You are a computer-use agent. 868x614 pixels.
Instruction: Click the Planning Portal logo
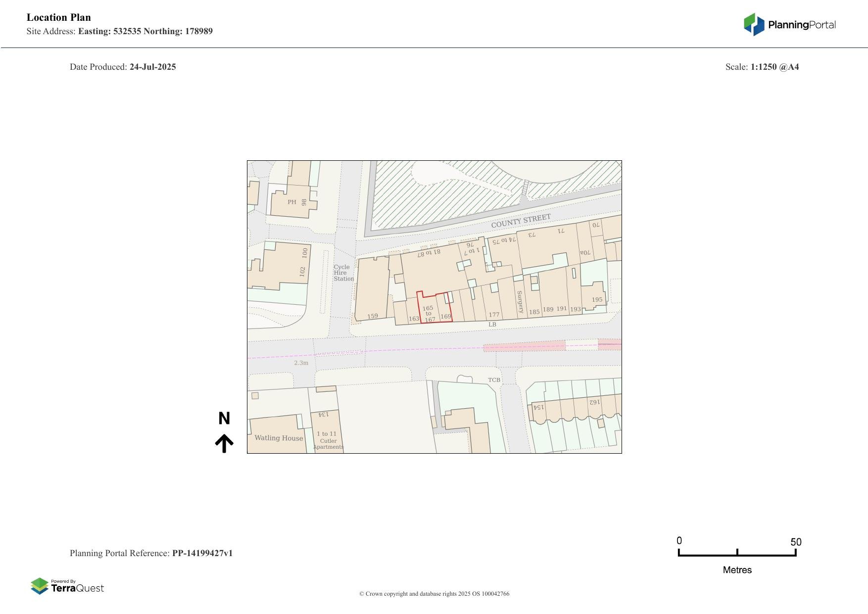(789, 25)
